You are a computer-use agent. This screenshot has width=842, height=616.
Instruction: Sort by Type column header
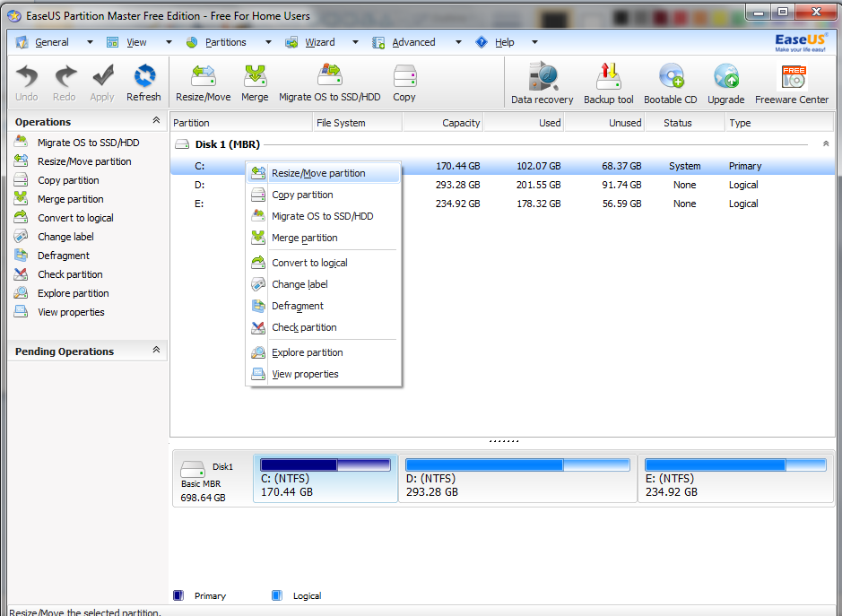click(778, 123)
